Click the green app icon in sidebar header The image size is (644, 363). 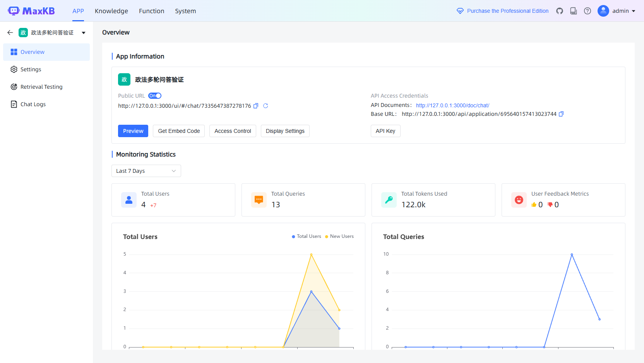23,33
